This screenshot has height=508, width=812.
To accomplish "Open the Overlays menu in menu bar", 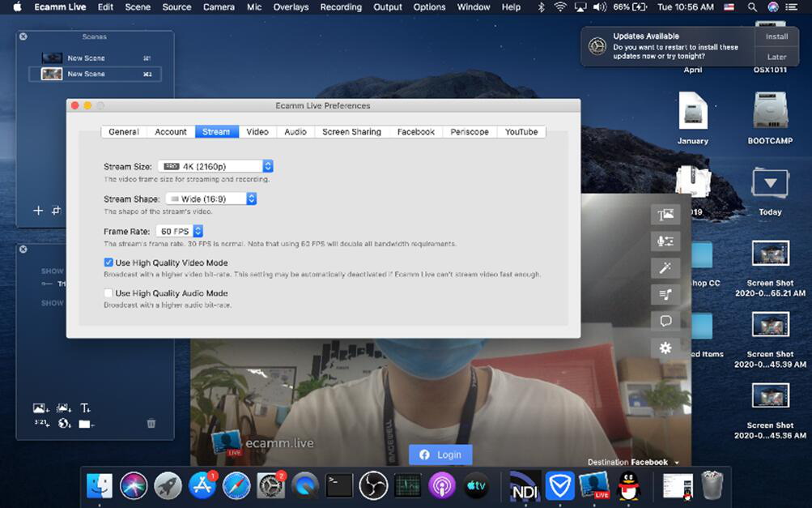I will [x=291, y=7].
